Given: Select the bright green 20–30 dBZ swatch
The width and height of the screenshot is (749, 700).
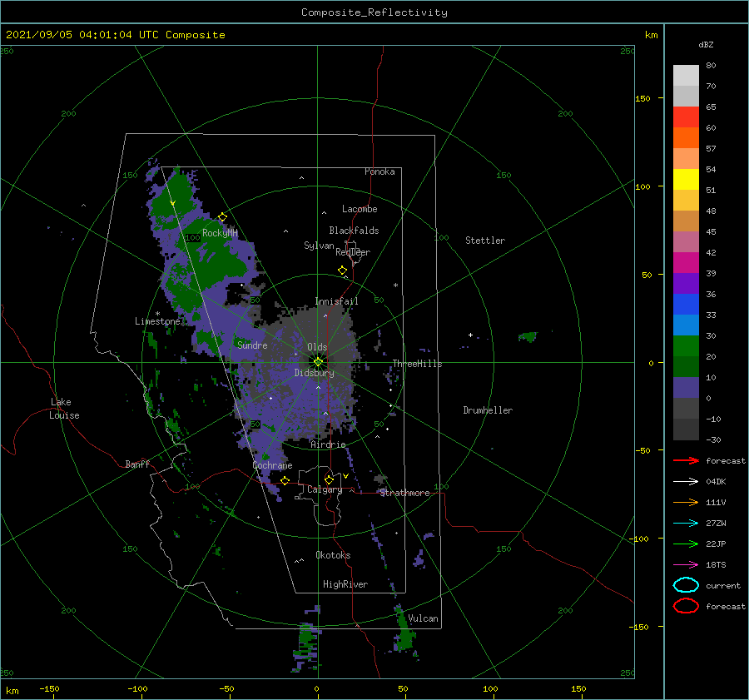Looking at the screenshot, I should click(686, 345).
